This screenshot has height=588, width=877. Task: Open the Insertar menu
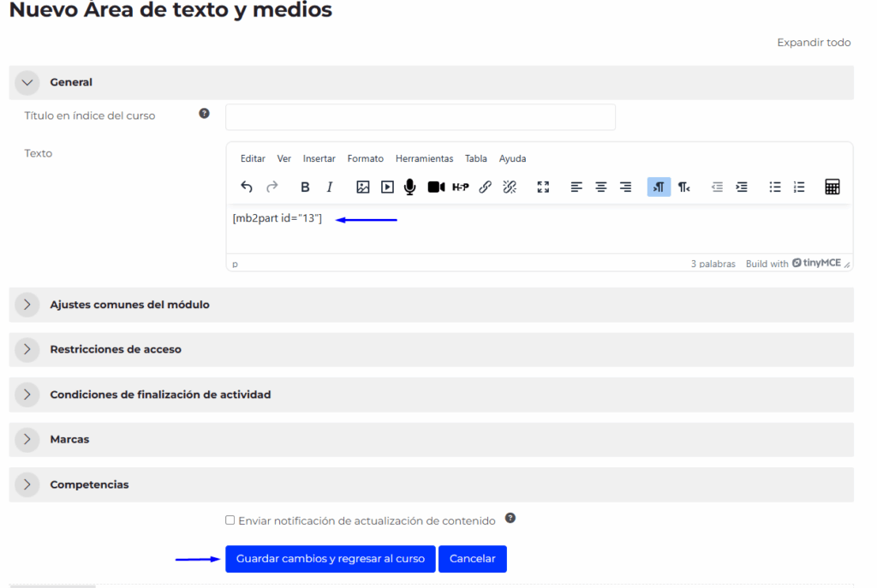click(x=319, y=158)
